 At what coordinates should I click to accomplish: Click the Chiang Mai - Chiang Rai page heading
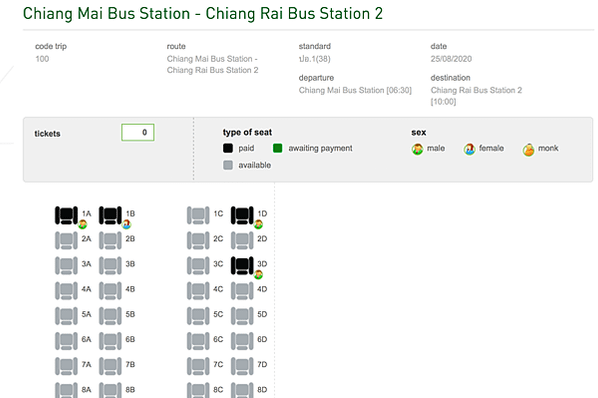[x=203, y=14]
